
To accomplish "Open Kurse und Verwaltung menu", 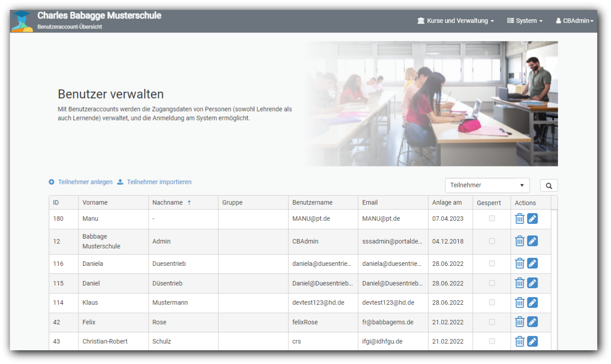I will click(x=456, y=21).
